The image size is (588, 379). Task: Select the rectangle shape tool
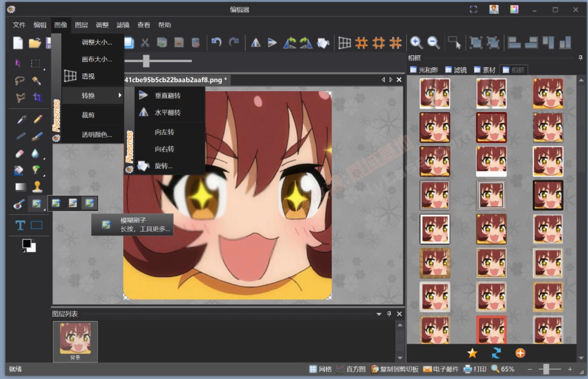click(x=36, y=225)
